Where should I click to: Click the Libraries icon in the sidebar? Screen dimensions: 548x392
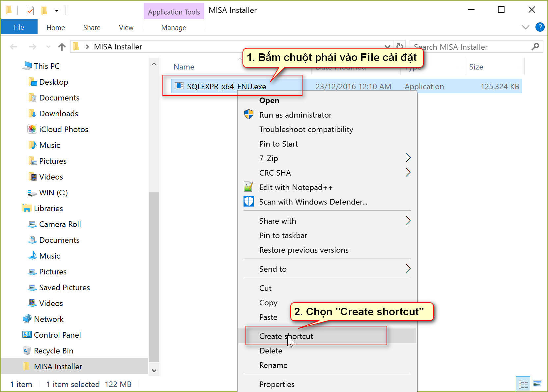pos(27,208)
